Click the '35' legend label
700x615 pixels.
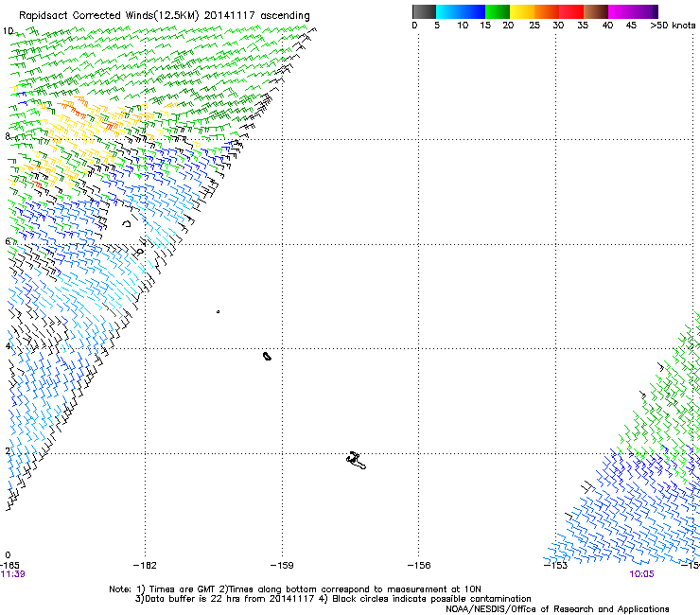point(583,26)
